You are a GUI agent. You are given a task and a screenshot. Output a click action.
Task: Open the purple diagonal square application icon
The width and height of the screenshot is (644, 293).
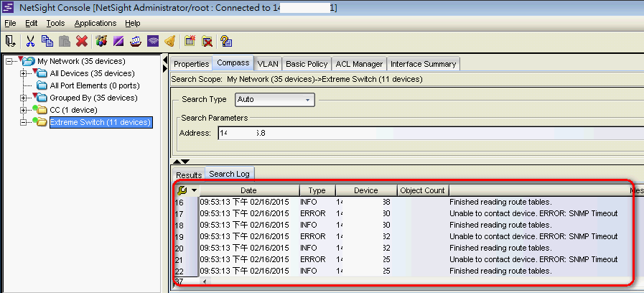(x=118, y=41)
